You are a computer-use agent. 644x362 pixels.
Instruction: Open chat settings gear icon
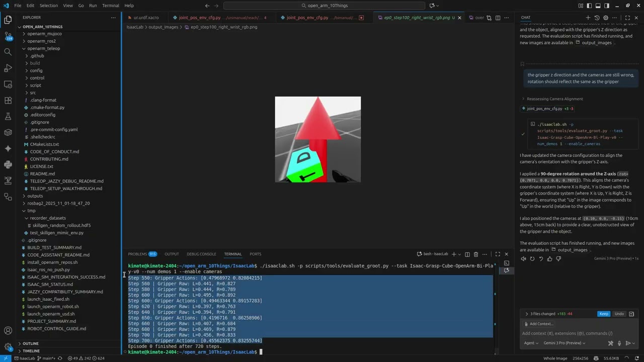point(606,18)
